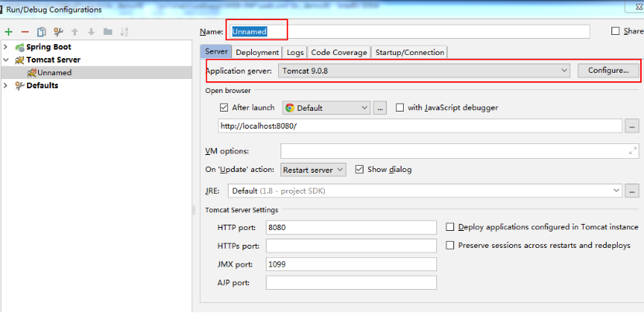Click the http://localhost:8080/ URL field
Screen dimensions: 644x313
click(x=420, y=126)
